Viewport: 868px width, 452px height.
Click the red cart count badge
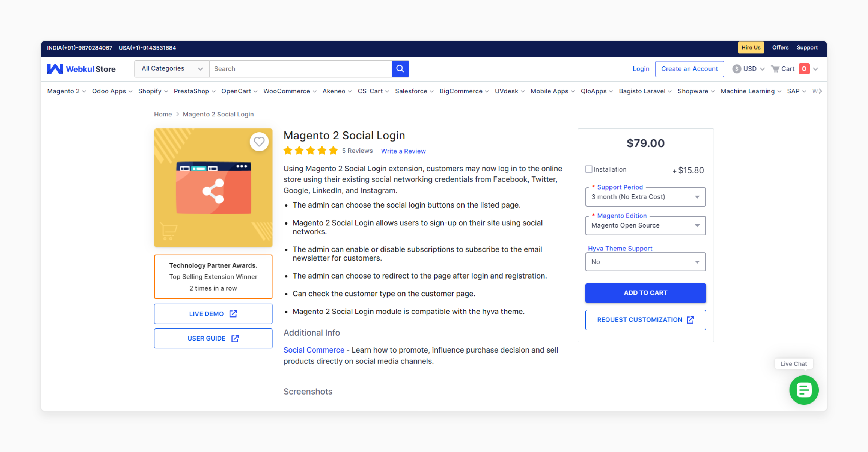(804, 69)
